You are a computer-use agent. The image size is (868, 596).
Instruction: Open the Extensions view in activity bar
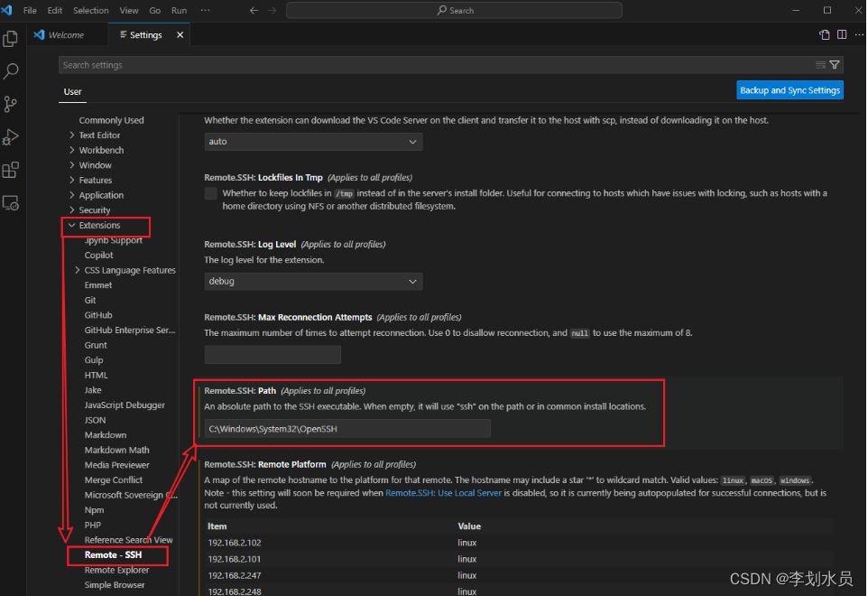coord(11,170)
